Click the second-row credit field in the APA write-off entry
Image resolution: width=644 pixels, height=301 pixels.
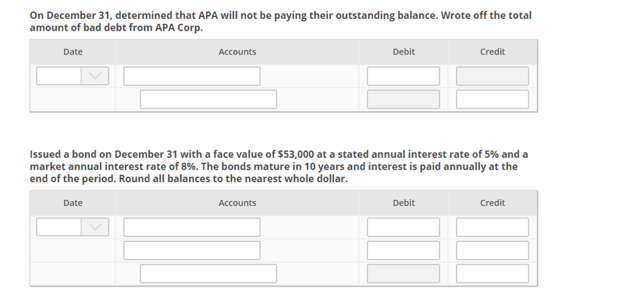(x=492, y=99)
